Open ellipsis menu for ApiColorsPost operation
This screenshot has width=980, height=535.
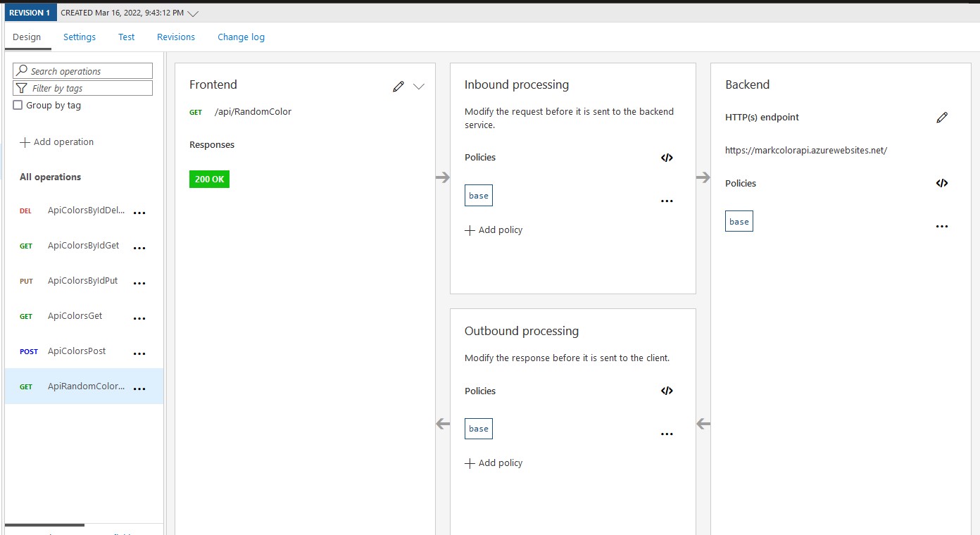pyautogui.click(x=139, y=353)
